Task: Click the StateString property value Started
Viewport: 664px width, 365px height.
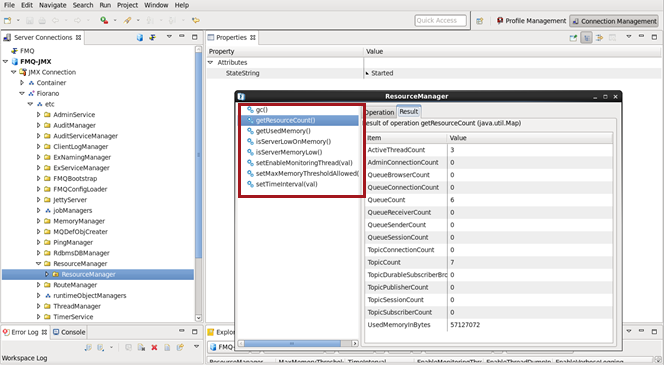Action: [382, 73]
